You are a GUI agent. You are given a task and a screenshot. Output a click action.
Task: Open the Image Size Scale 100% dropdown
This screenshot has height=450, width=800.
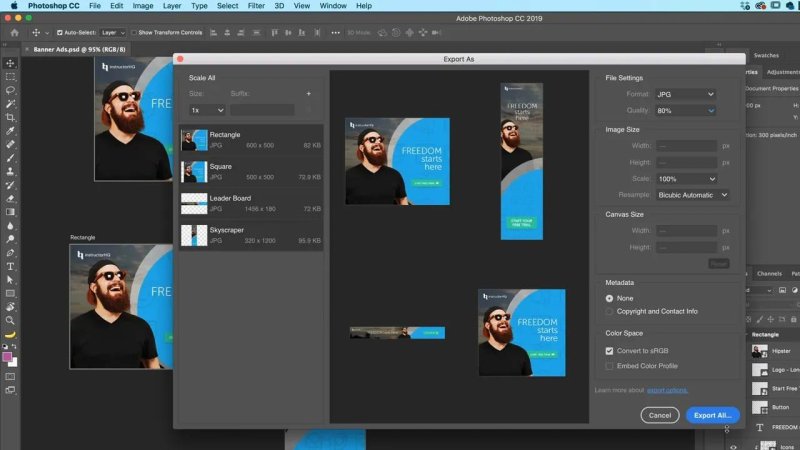click(686, 179)
